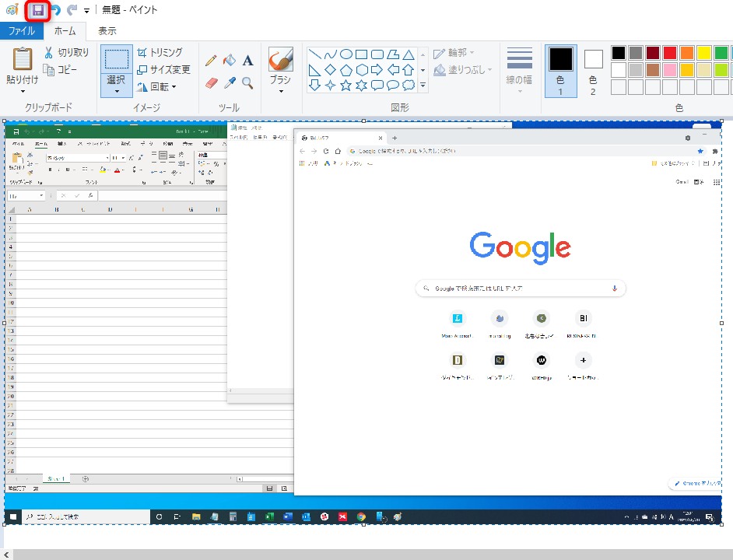Pick the dark red color swatch
Viewport: 733px width, 560px height.
tap(653, 53)
